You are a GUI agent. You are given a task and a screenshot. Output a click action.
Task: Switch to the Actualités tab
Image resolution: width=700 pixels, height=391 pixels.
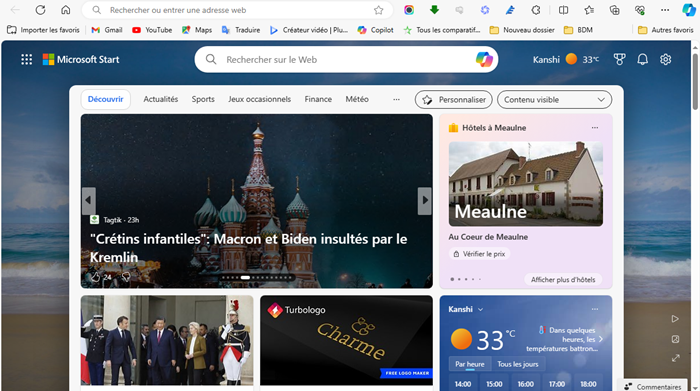coord(161,99)
